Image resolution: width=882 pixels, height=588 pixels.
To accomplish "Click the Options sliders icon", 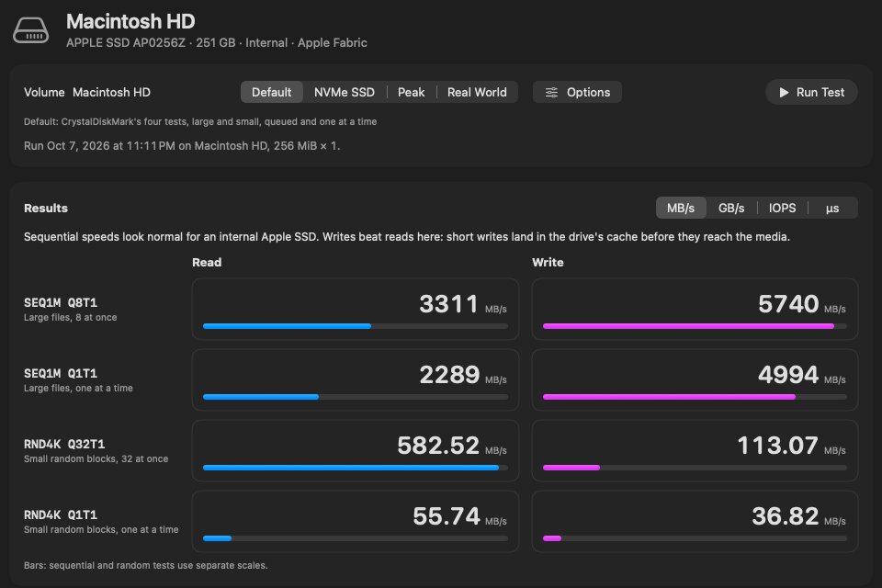I will [551, 92].
